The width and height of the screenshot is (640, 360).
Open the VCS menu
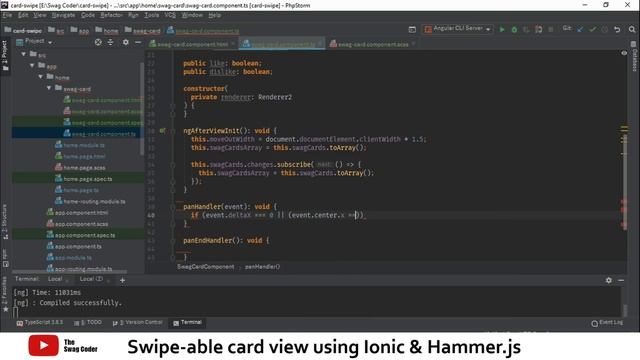coord(170,15)
